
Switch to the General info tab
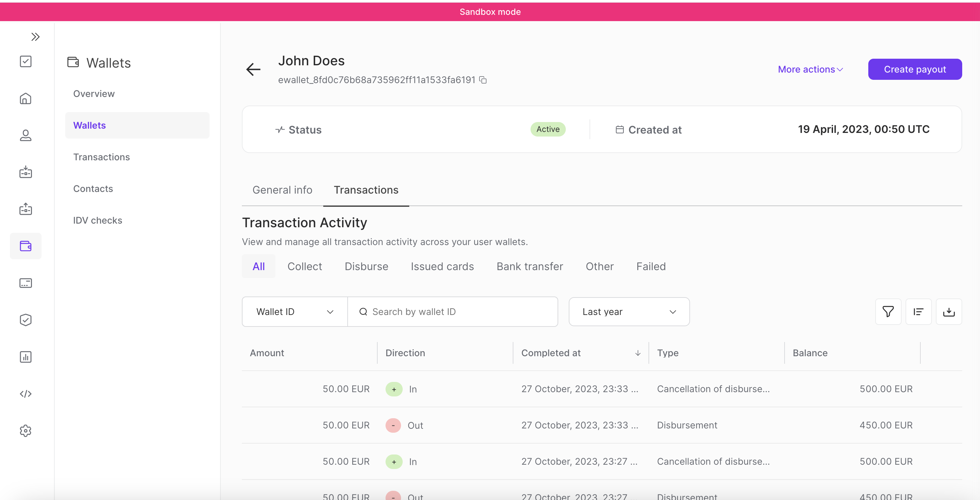(x=282, y=190)
